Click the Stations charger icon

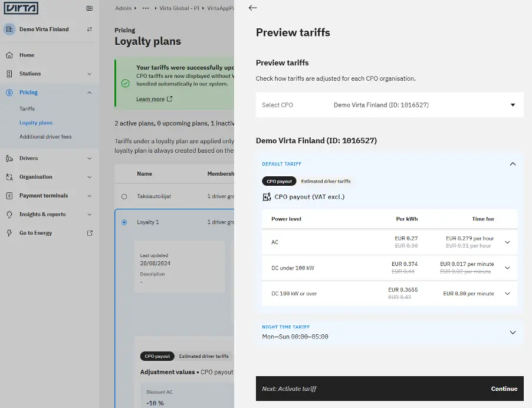click(9, 74)
